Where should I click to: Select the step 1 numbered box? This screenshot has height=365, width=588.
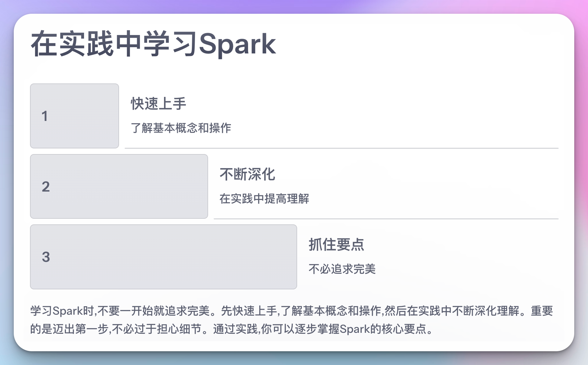[x=74, y=116]
